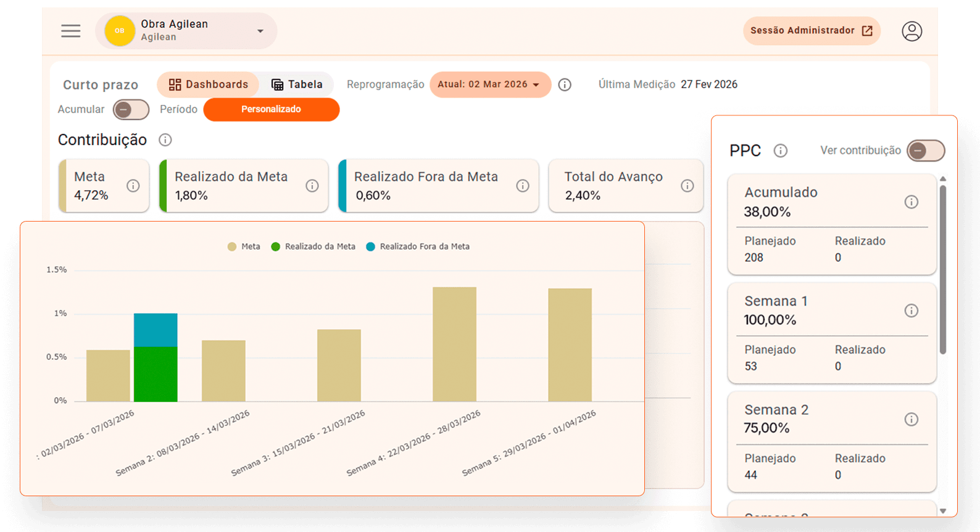Show info on the Semana 1 card
Screen dimensions: 980x532
click(x=911, y=310)
